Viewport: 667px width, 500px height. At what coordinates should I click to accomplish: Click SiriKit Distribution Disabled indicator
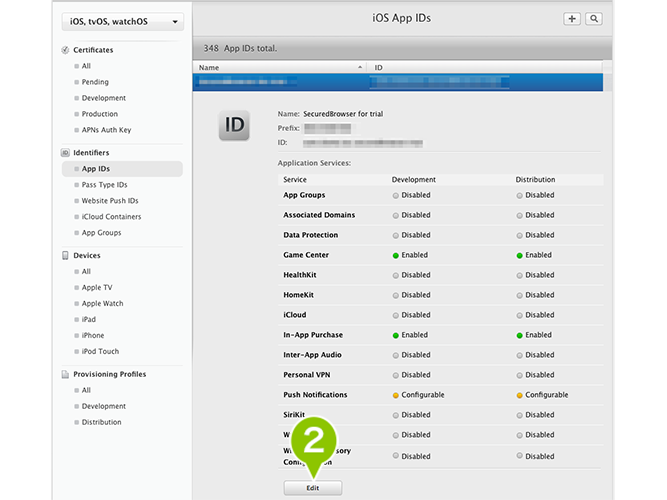(x=519, y=415)
